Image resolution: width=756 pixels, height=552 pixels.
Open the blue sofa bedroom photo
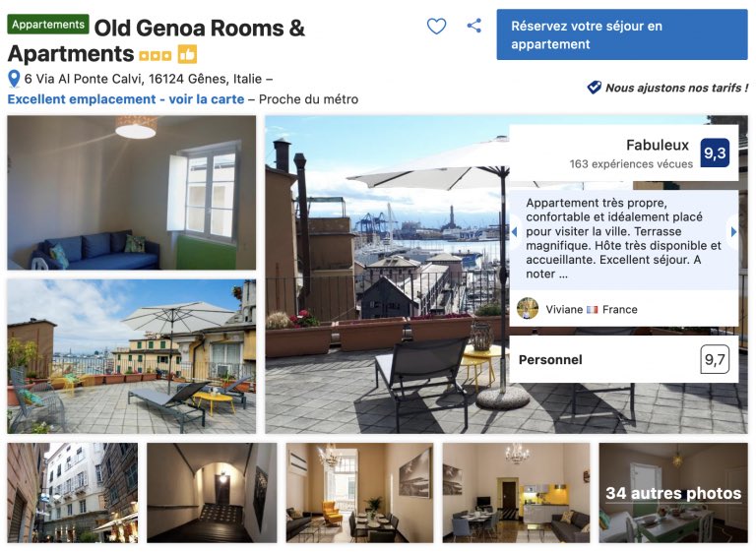tap(132, 192)
